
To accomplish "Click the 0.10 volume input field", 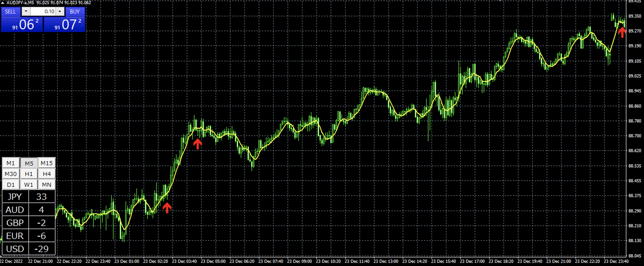I will [x=43, y=11].
